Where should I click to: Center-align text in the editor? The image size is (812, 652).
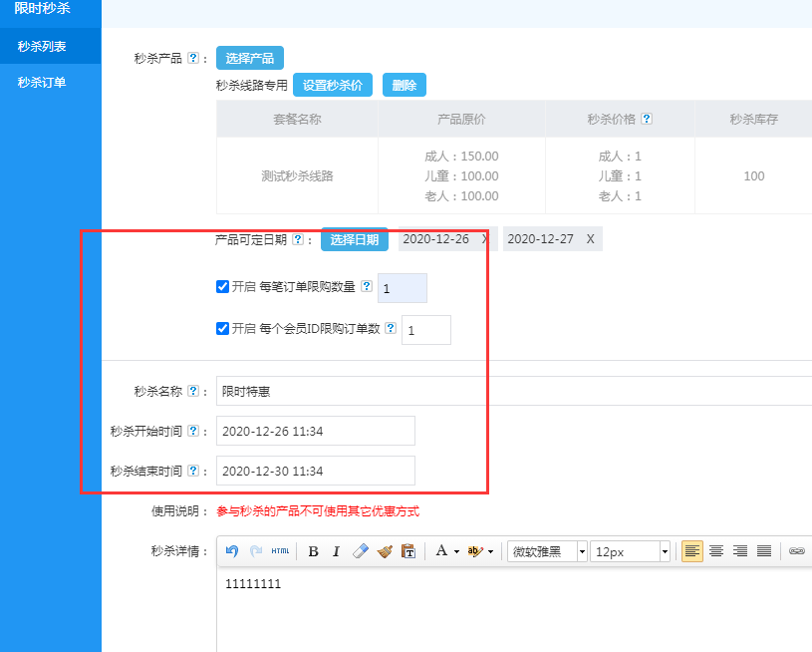click(716, 551)
